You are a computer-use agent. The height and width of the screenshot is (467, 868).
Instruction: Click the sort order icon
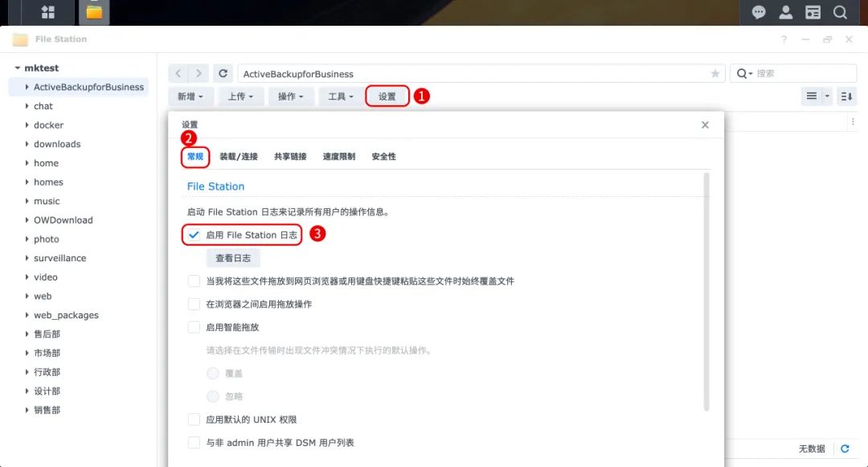point(846,96)
